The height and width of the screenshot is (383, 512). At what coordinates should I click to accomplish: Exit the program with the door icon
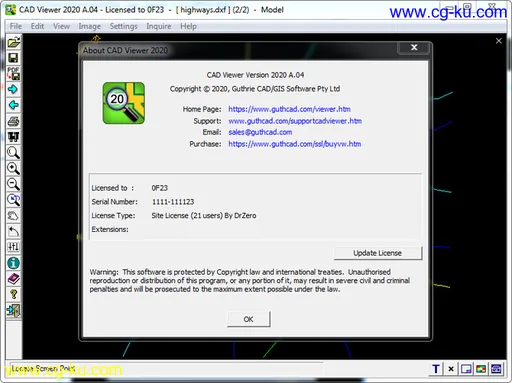click(13, 310)
